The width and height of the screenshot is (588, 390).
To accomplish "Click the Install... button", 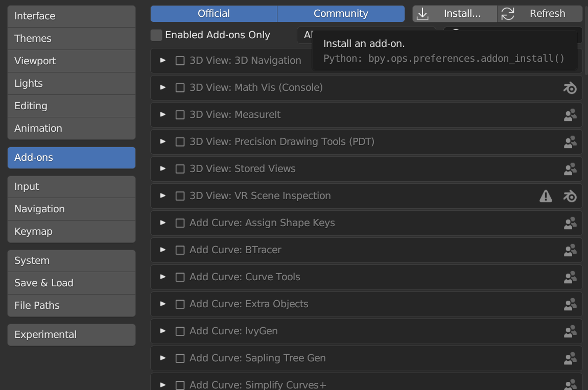I will tap(455, 14).
